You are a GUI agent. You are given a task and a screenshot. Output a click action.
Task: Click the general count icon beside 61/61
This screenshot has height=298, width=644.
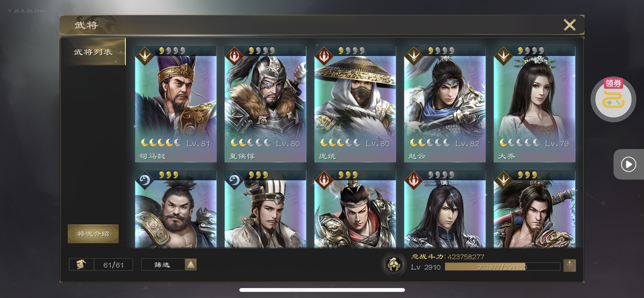click(x=81, y=265)
